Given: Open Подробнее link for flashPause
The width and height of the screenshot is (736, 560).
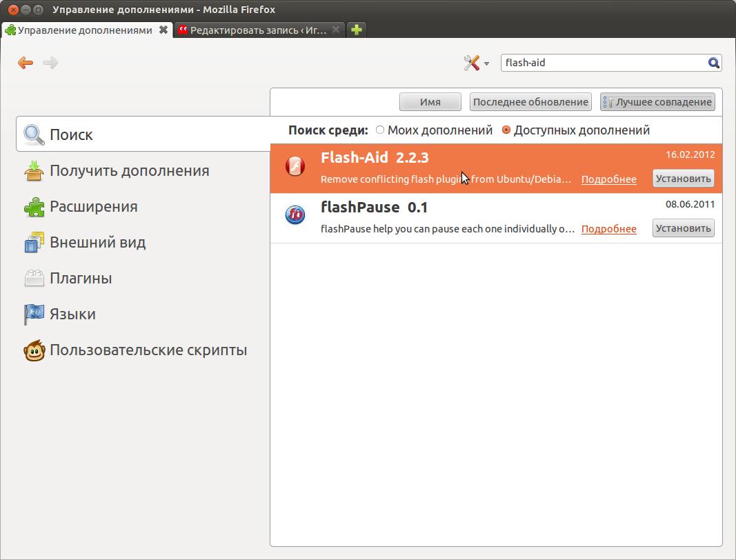Looking at the screenshot, I should [x=609, y=229].
